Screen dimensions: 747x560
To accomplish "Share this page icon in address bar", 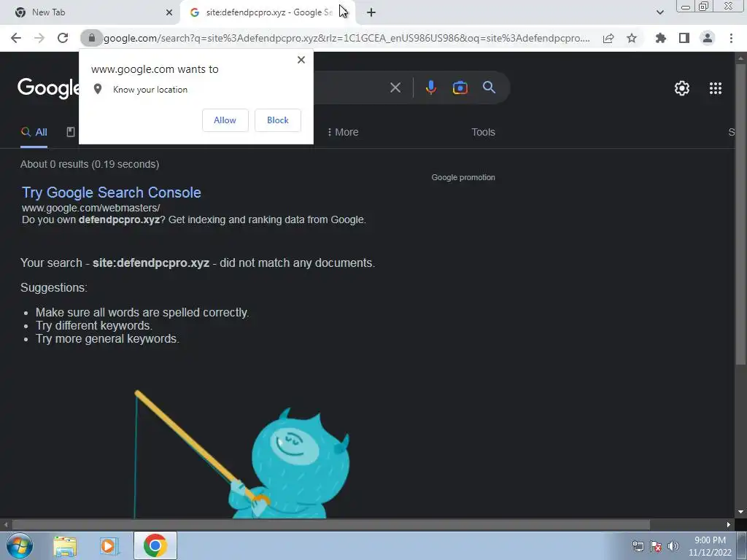I will coord(608,38).
